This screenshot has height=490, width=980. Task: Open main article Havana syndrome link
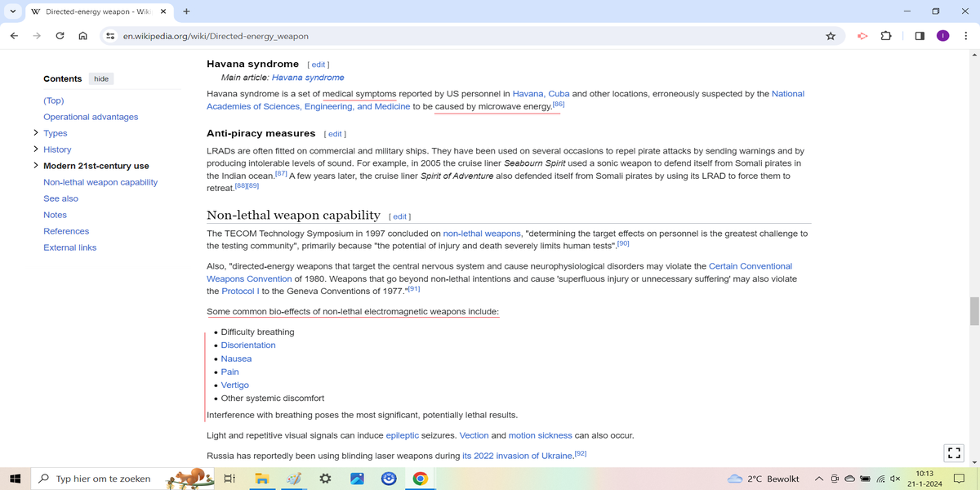point(308,78)
